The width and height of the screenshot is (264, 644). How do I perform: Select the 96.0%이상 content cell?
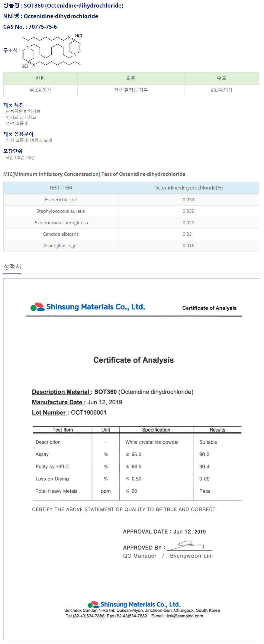coord(40,90)
